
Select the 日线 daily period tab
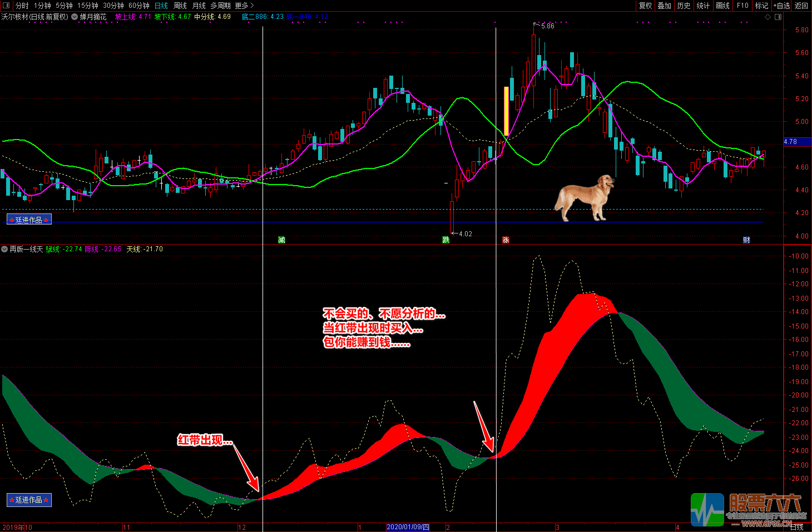tap(161, 6)
